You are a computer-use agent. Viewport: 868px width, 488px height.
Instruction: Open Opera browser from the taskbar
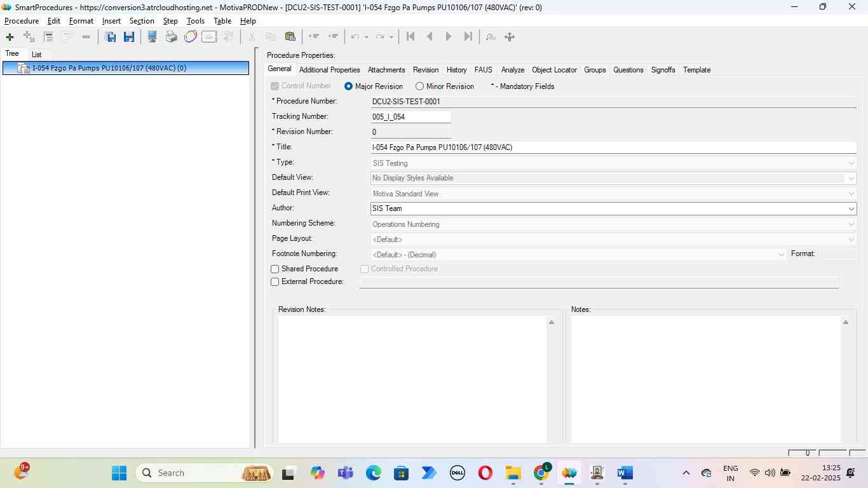click(485, 473)
